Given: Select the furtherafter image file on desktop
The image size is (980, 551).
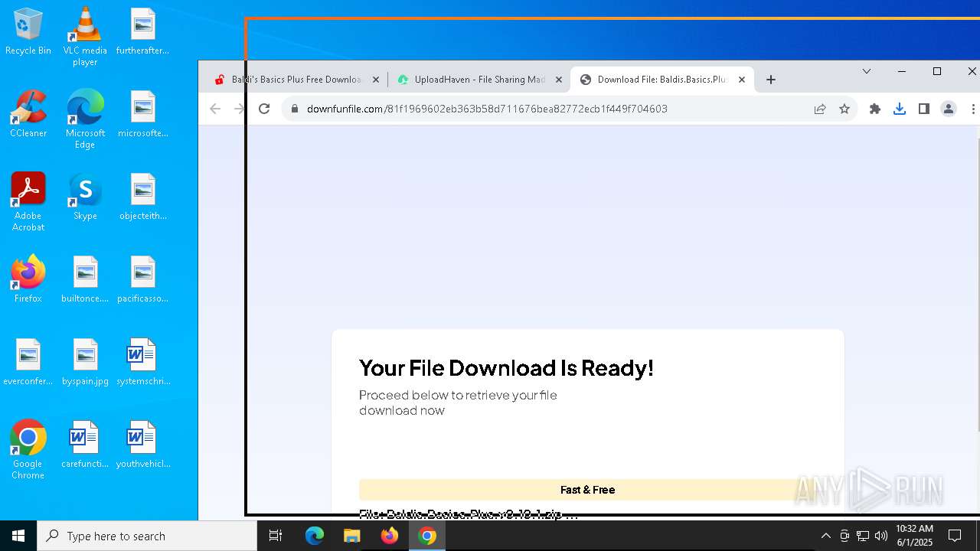Looking at the screenshot, I should click(142, 32).
